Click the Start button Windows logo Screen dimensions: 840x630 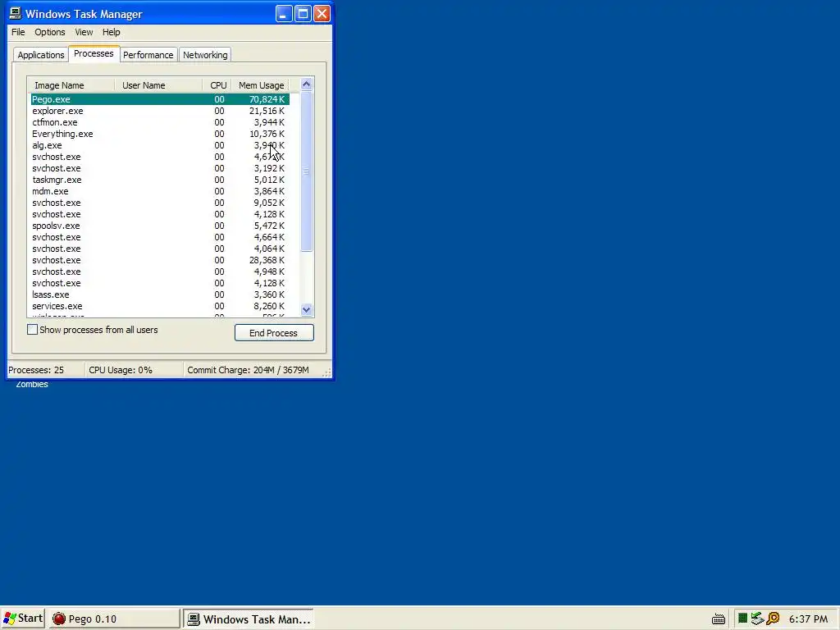10,619
